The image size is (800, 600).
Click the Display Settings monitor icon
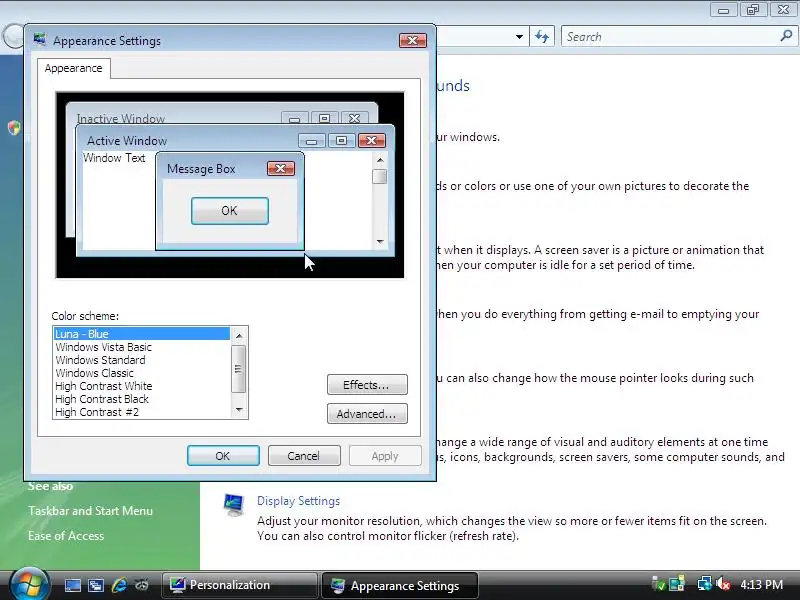click(x=234, y=505)
